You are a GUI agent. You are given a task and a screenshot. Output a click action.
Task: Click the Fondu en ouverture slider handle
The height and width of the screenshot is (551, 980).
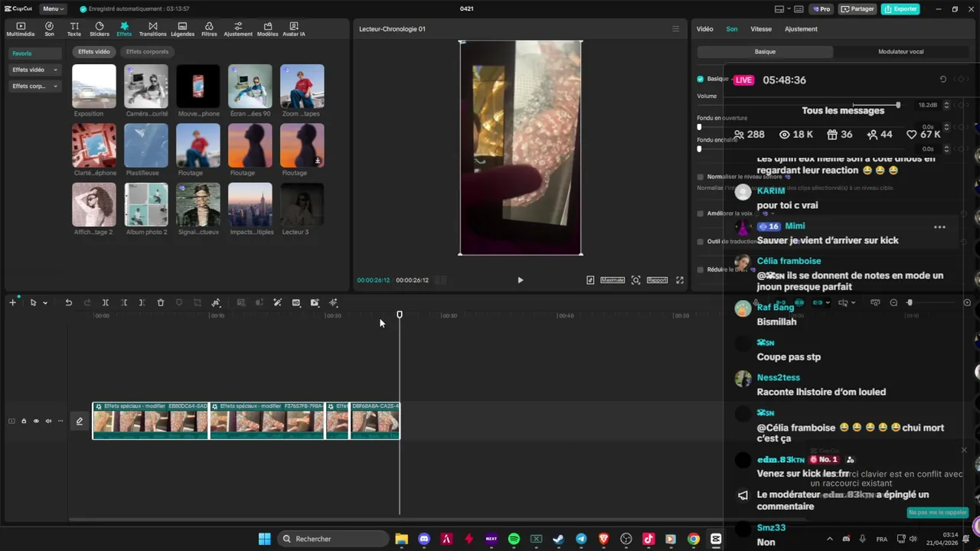point(699,127)
